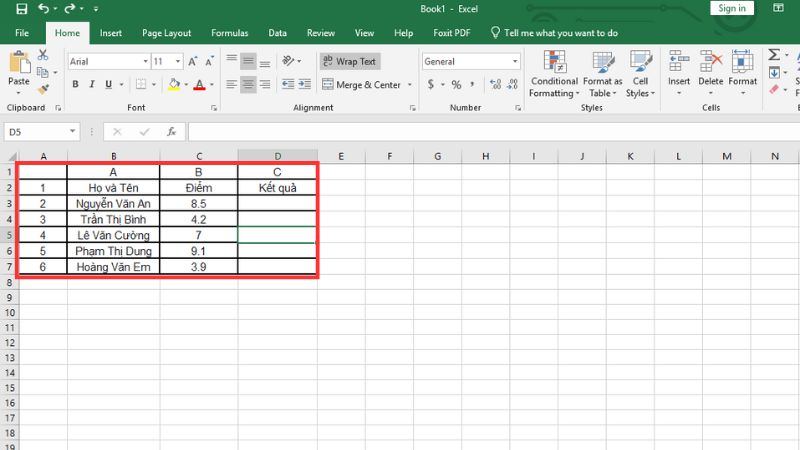800x450 pixels.
Task: Open the Name Box dropdown arrow
Action: pyautogui.click(x=73, y=132)
